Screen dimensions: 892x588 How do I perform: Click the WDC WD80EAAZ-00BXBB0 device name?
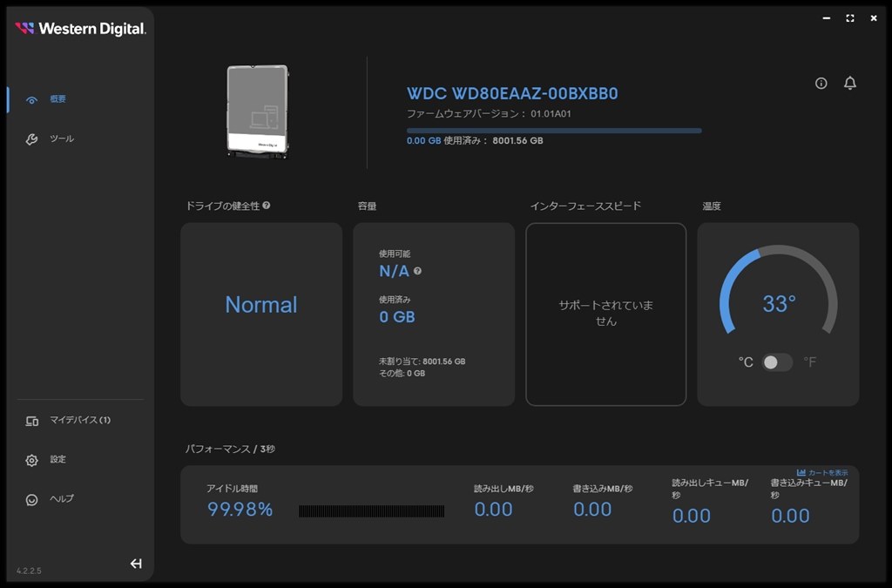pyautogui.click(x=511, y=93)
